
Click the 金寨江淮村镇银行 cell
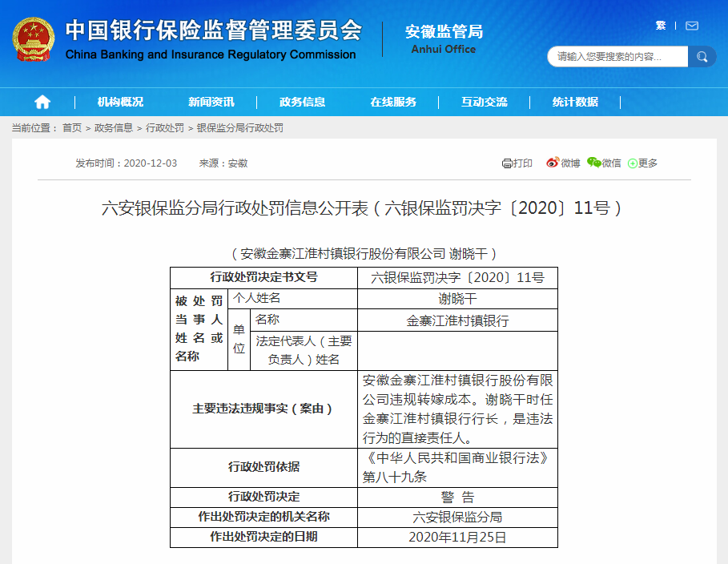(x=457, y=320)
